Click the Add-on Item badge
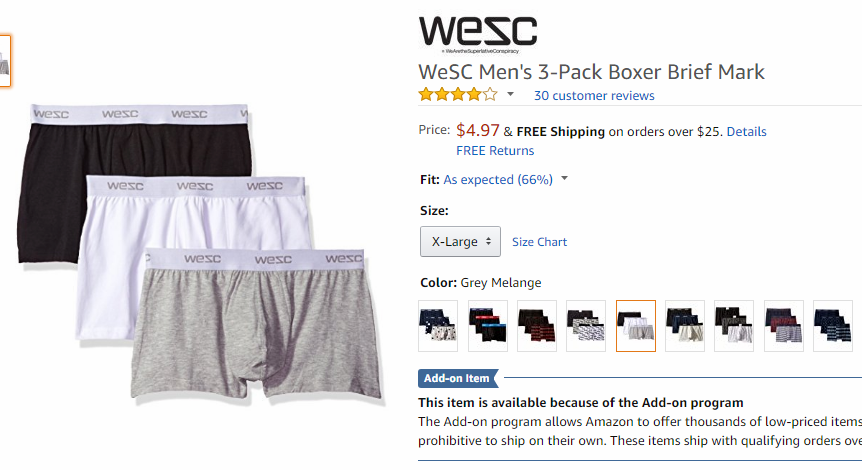The image size is (862, 470). 457,378
